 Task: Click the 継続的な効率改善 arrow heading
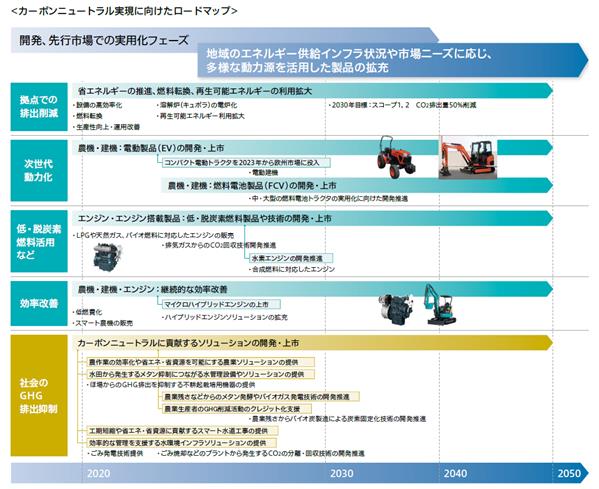pos(153,289)
